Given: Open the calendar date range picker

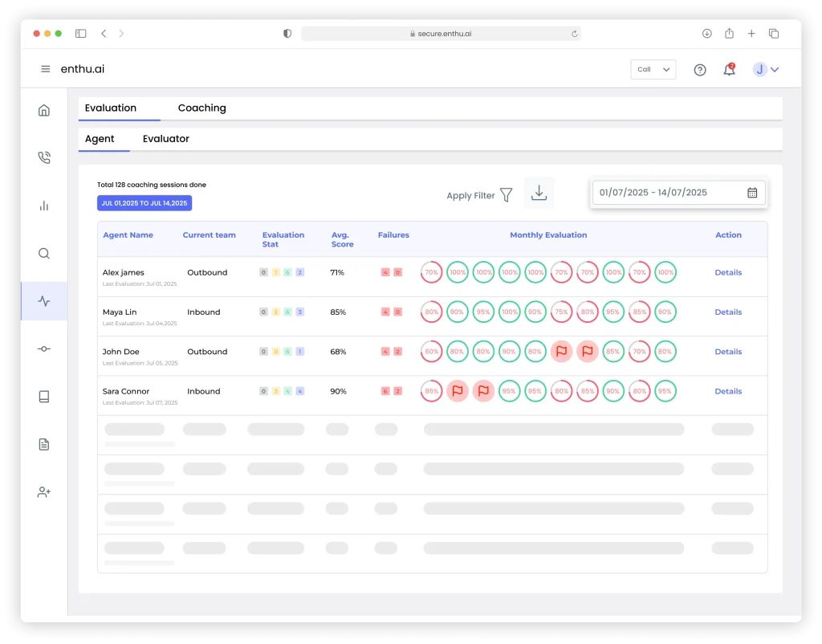Looking at the screenshot, I should (751, 192).
